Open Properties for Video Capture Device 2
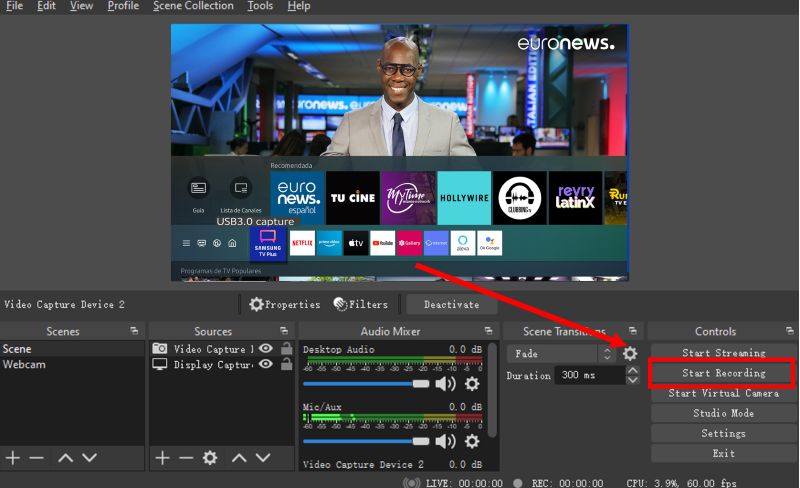 click(285, 304)
